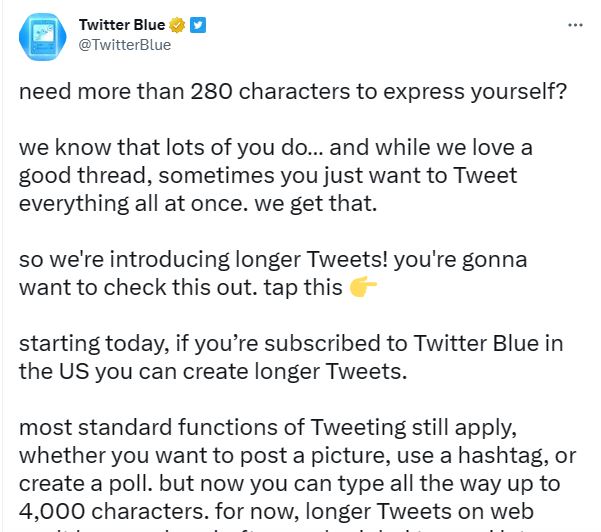
Task: Click the line starting "starting today"
Action: click(x=291, y=344)
